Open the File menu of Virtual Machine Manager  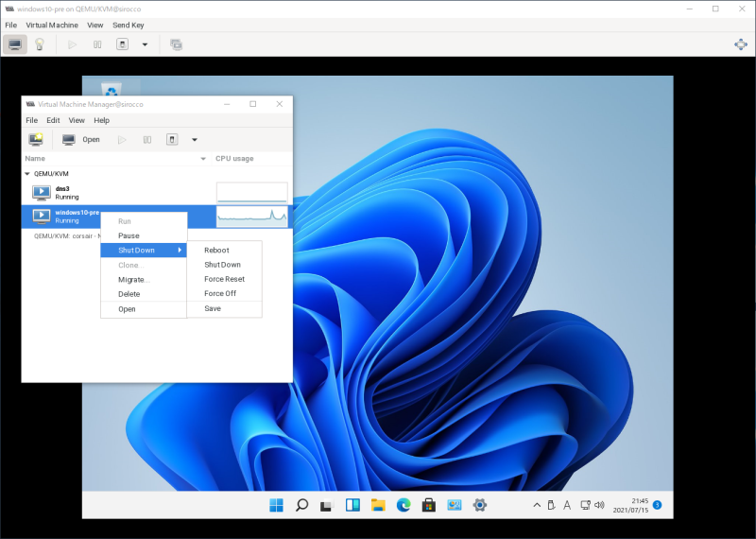point(32,120)
